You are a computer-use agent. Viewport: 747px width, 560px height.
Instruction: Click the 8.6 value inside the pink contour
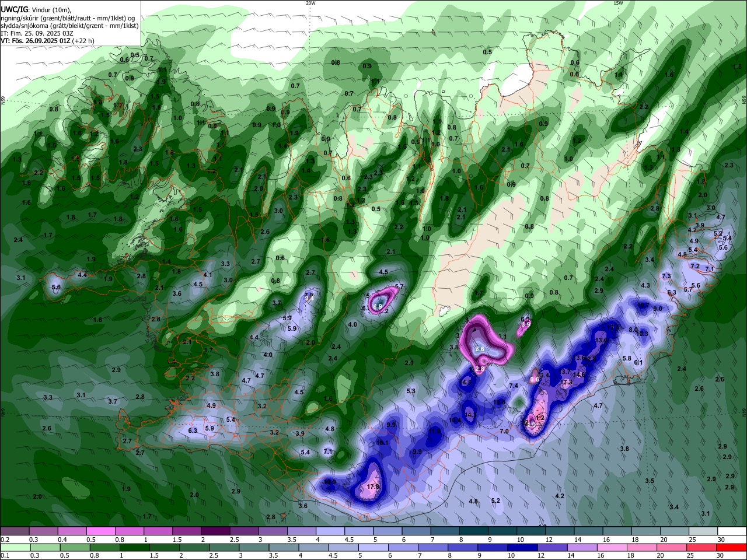coord(480,349)
